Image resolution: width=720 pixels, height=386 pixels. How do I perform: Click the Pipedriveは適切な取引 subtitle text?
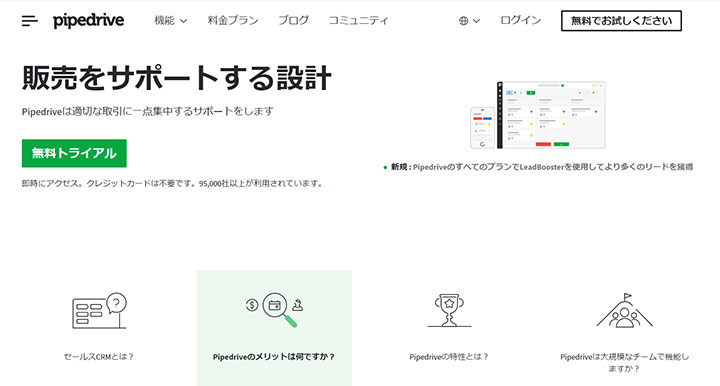click(x=147, y=111)
